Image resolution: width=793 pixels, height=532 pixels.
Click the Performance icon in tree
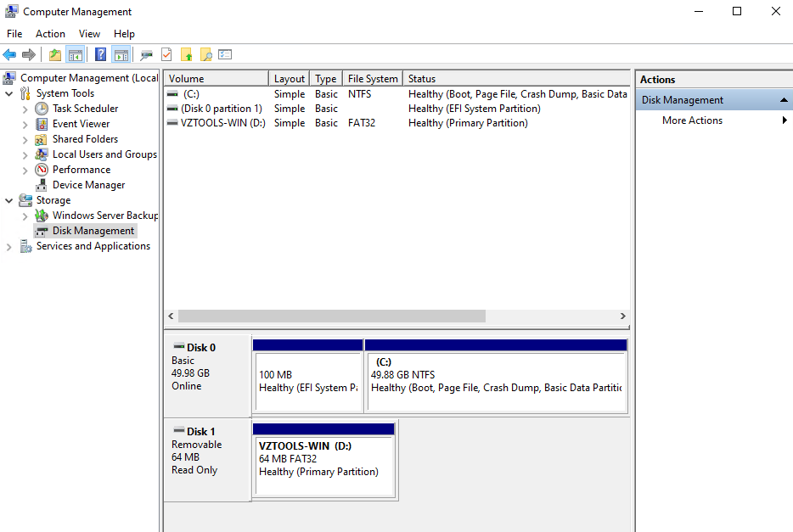tap(42, 170)
